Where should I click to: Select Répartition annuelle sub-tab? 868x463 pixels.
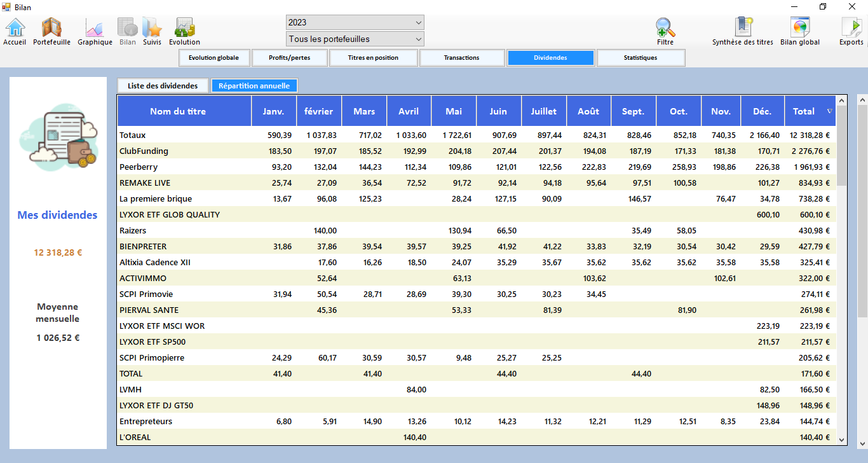coord(254,86)
